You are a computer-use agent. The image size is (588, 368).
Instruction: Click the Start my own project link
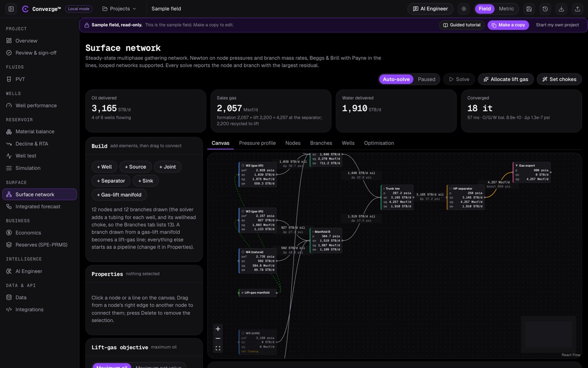(558, 25)
